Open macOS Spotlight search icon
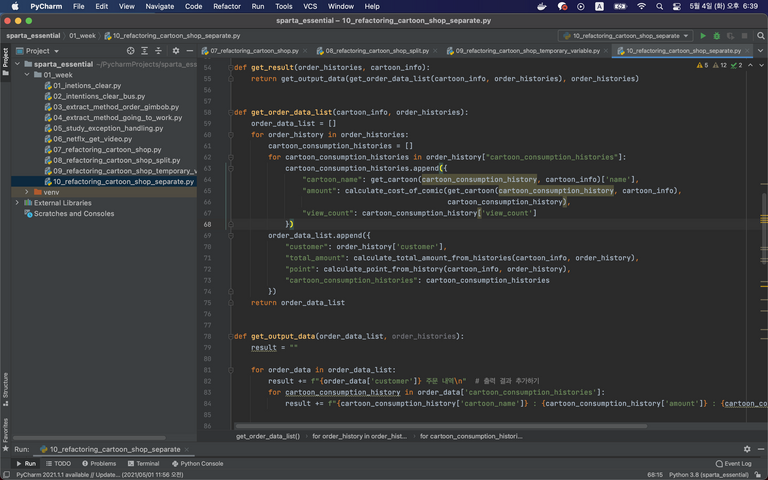This screenshot has width=768, height=480. (x=659, y=6)
